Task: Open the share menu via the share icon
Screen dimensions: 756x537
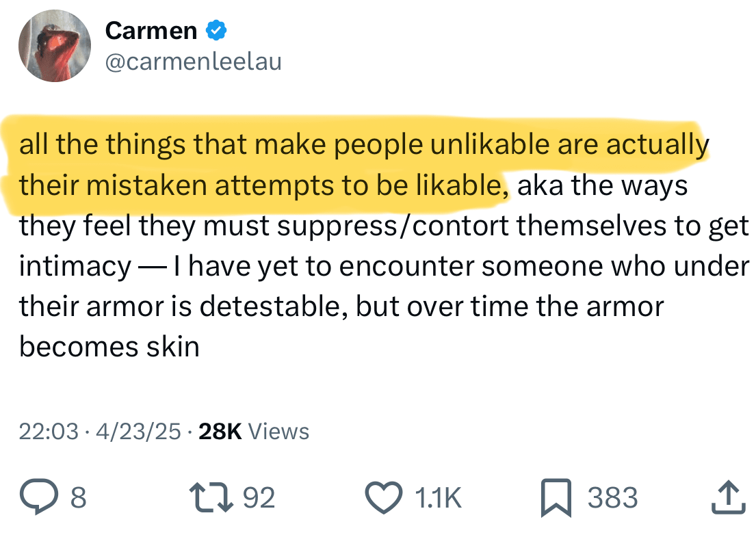Action: coord(727,497)
